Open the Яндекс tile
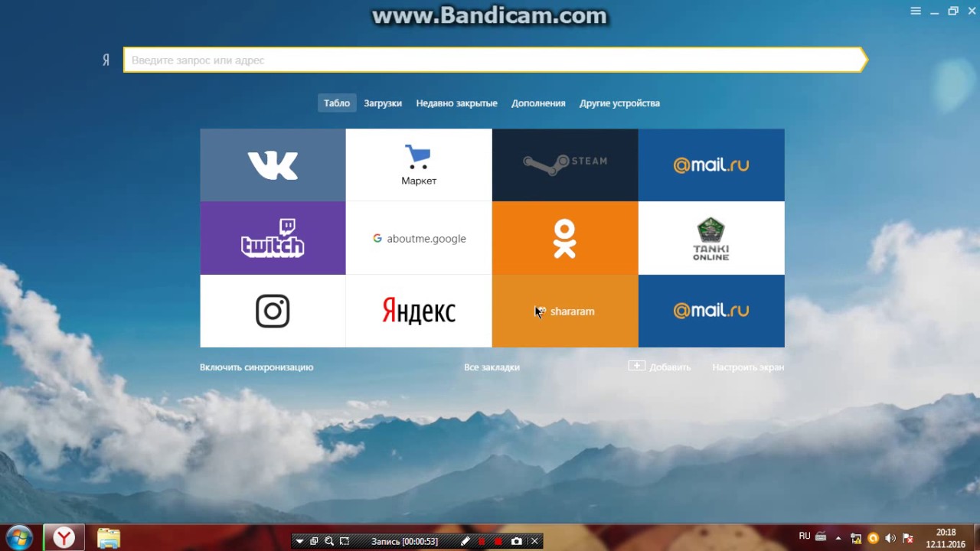The height and width of the screenshot is (551, 980). pos(419,311)
